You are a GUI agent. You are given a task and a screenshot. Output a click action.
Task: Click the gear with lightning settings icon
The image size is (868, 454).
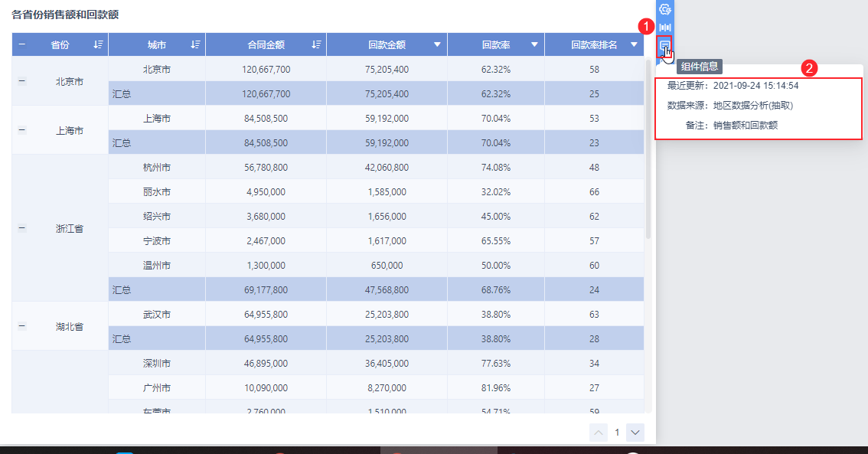[x=665, y=9]
